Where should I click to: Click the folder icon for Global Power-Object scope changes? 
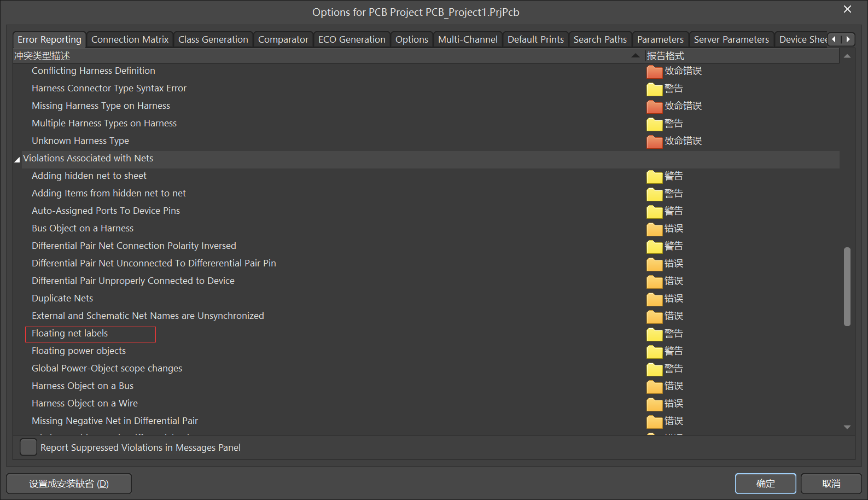click(654, 369)
